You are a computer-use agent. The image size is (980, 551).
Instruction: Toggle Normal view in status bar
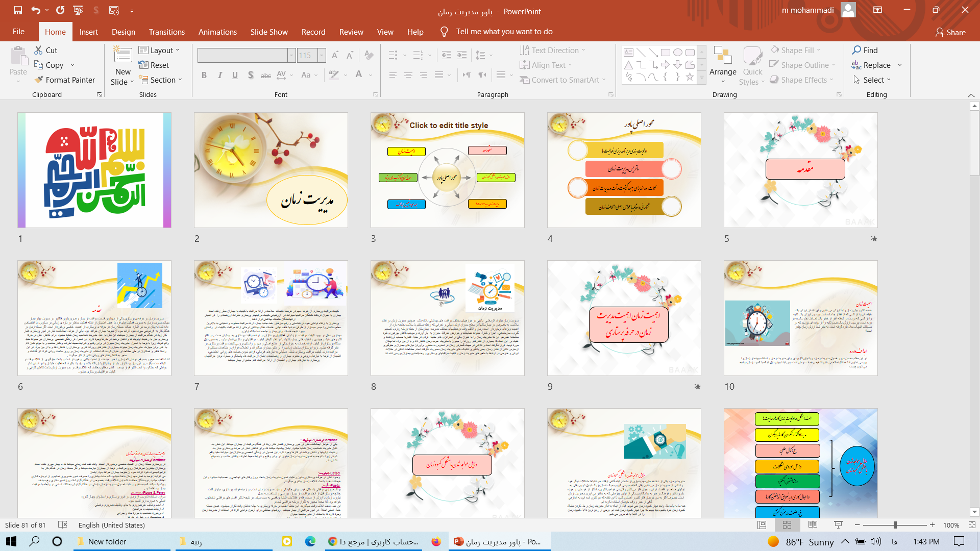click(762, 525)
